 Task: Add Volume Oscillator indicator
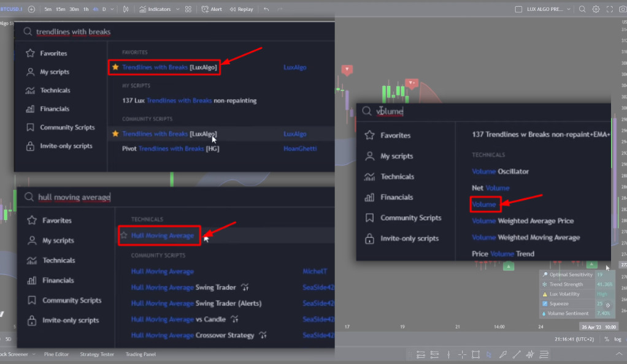(500, 172)
